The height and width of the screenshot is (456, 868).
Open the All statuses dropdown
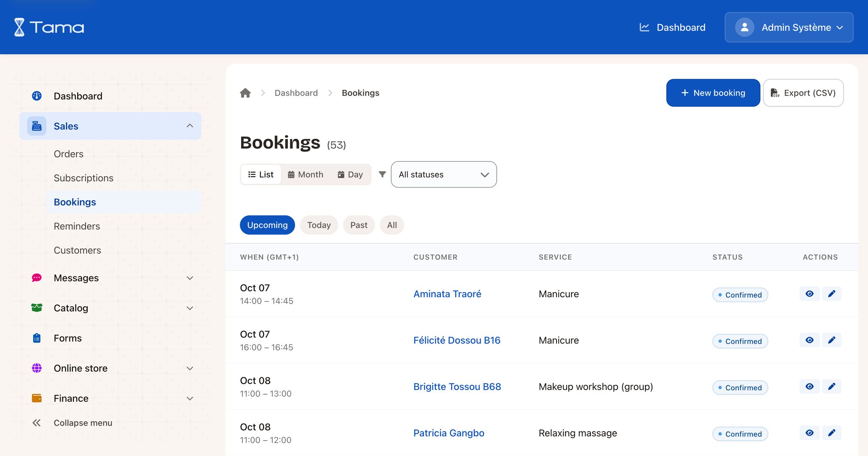[444, 174]
